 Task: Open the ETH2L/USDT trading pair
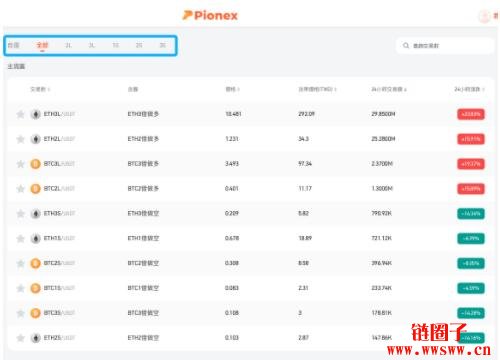59,139
